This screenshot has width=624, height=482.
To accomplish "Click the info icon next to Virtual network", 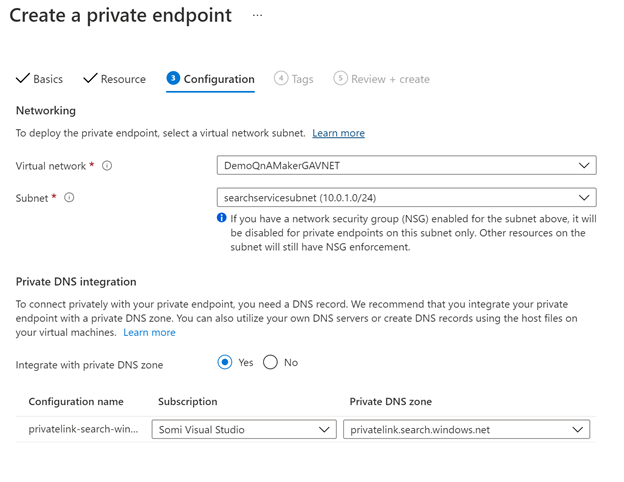I will (107, 166).
